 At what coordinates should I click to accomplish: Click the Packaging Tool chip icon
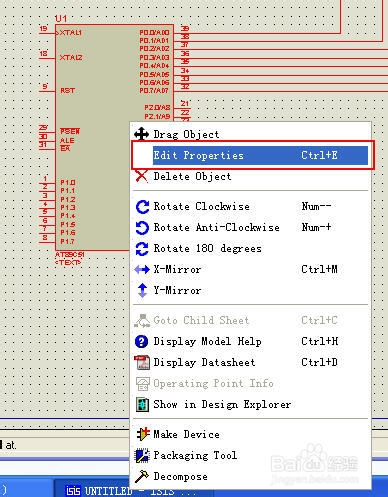(142, 455)
